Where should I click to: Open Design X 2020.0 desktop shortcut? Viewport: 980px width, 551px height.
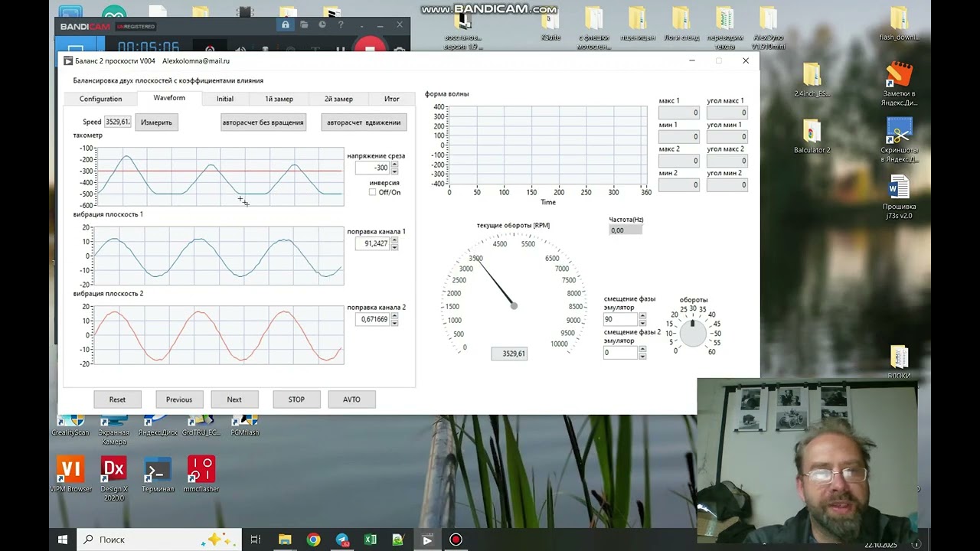113,478
